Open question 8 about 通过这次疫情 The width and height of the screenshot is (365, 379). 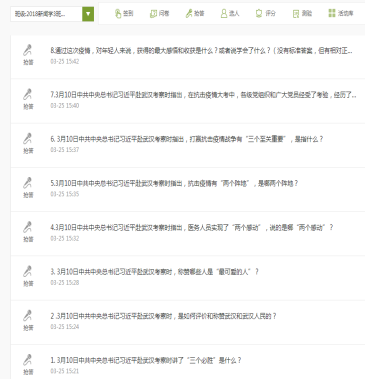tap(201, 51)
